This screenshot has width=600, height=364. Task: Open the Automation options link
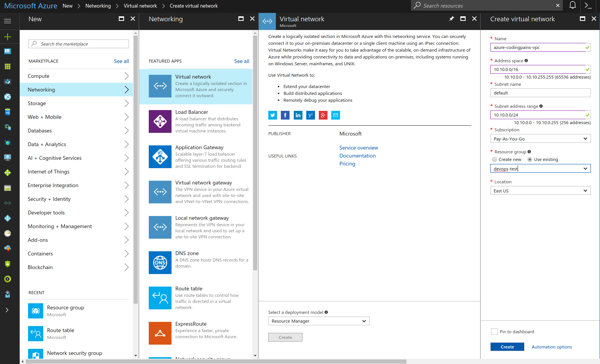click(551, 347)
